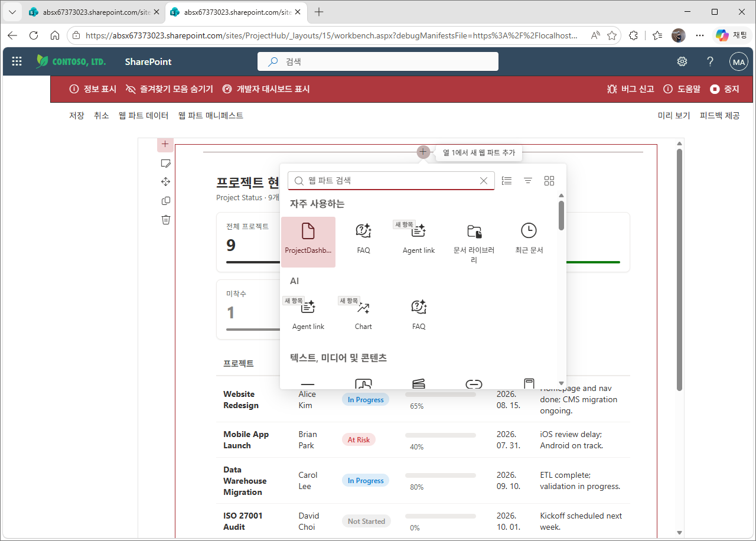Open SharePoint settings gear
This screenshot has width=756, height=541.
pyautogui.click(x=682, y=61)
